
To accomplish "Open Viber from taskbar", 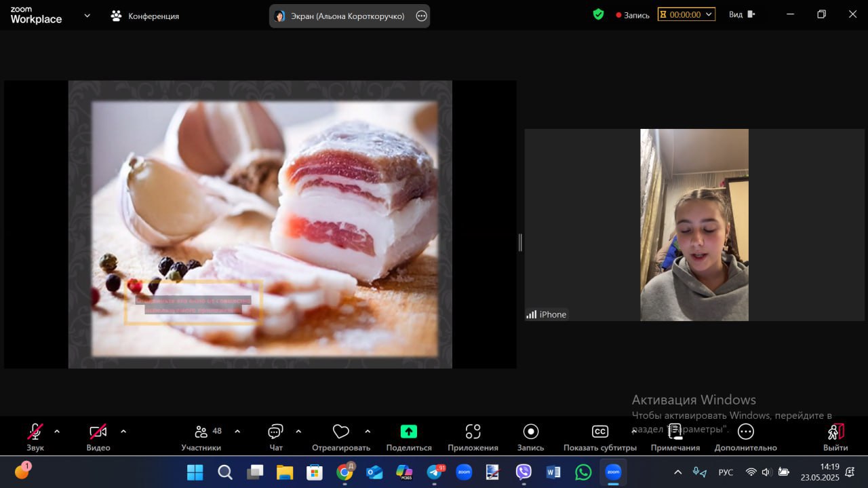I will click(524, 472).
